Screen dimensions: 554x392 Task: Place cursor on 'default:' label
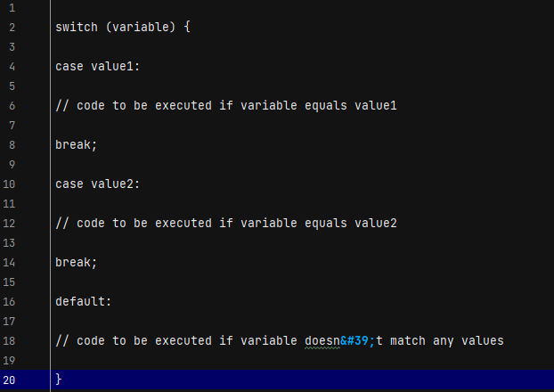pyautogui.click(x=84, y=302)
